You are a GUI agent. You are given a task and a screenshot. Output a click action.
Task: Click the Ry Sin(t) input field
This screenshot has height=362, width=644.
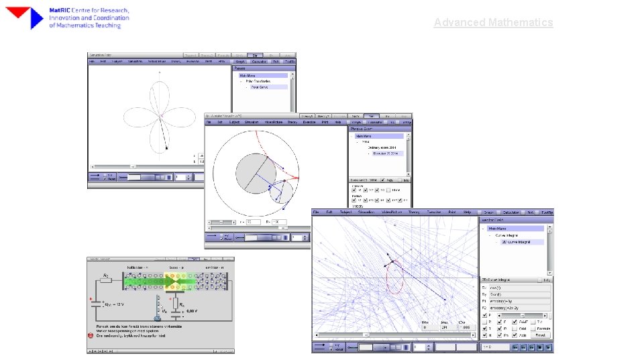click(520, 294)
